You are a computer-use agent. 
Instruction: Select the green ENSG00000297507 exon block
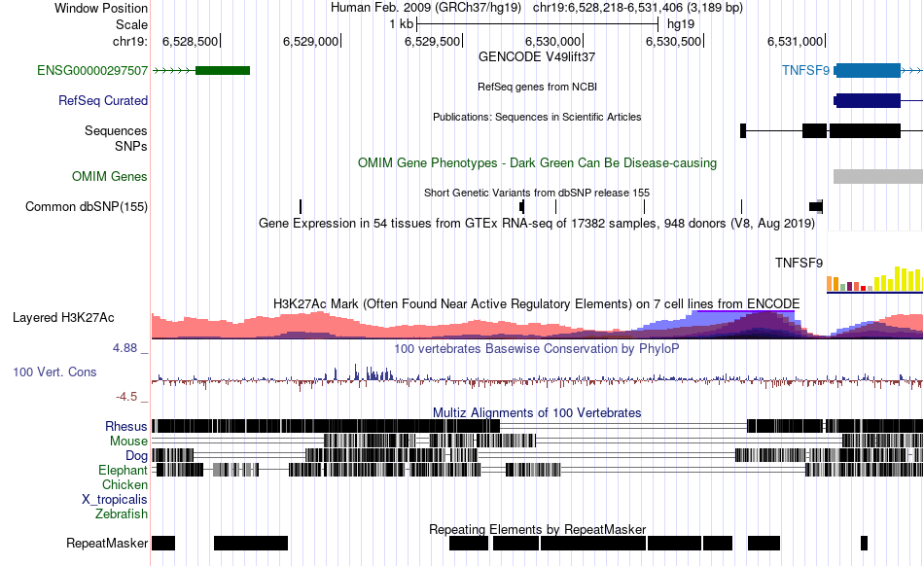[x=223, y=71]
